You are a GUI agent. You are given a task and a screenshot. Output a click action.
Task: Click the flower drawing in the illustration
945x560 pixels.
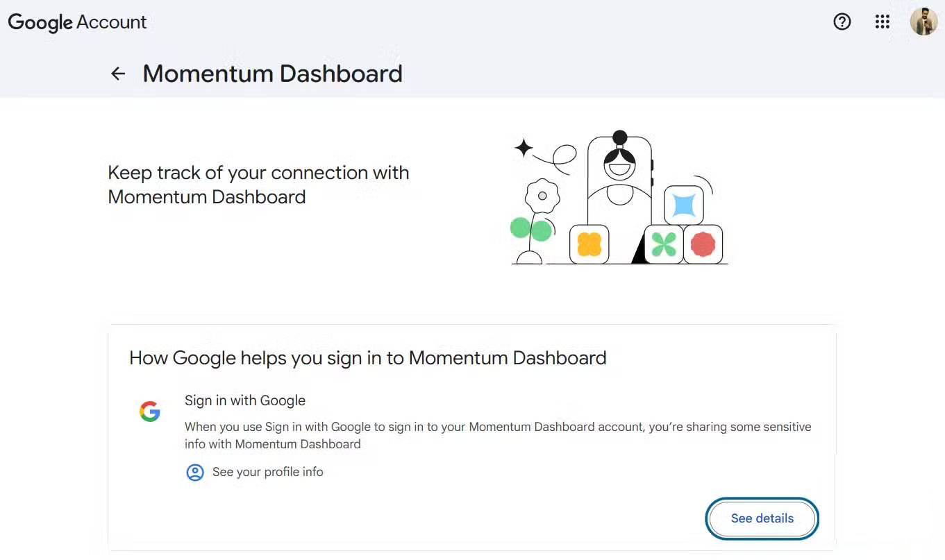[542, 194]
